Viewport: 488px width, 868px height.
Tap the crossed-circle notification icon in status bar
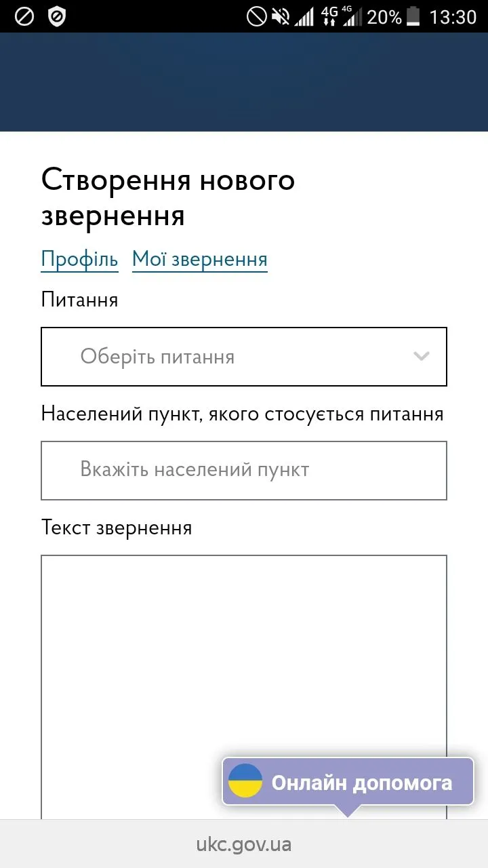24,16
